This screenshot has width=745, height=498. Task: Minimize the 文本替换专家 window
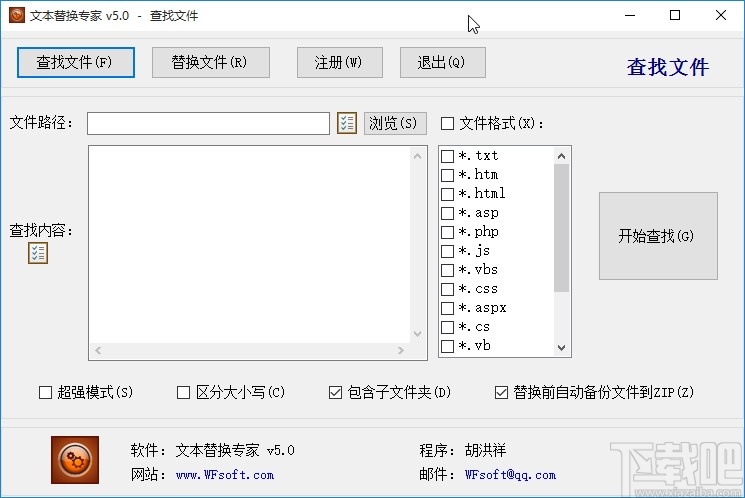click(630, 15)
